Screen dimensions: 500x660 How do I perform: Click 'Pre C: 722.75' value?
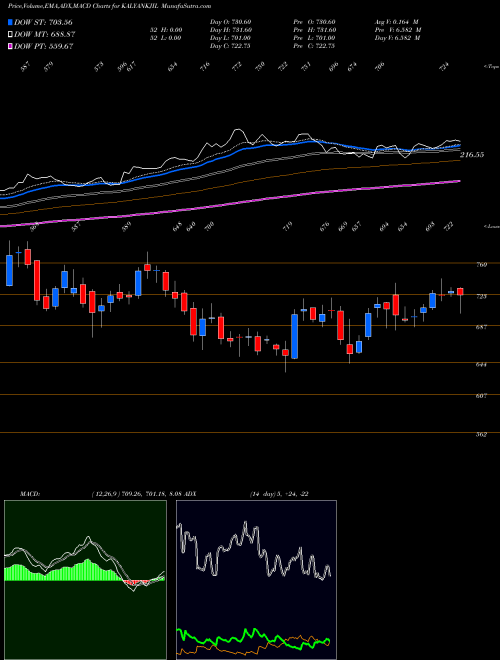coord(314,46)
